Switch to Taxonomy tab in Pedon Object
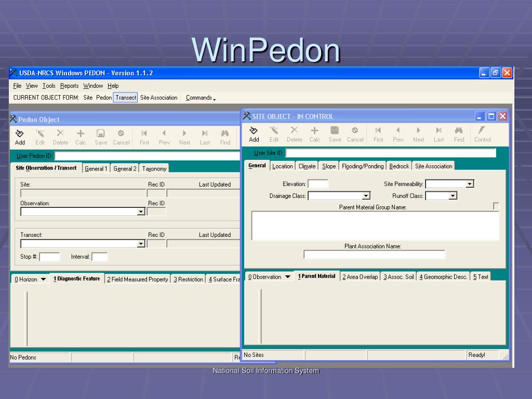This screenshot has height=399, width=532. click(x=154, y=169)
